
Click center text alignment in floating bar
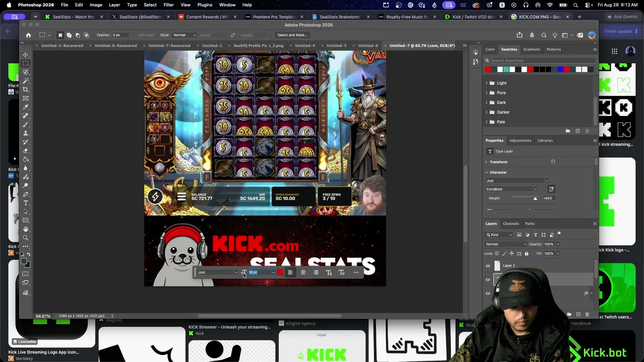pyautogui.click(x=303, y=273)
